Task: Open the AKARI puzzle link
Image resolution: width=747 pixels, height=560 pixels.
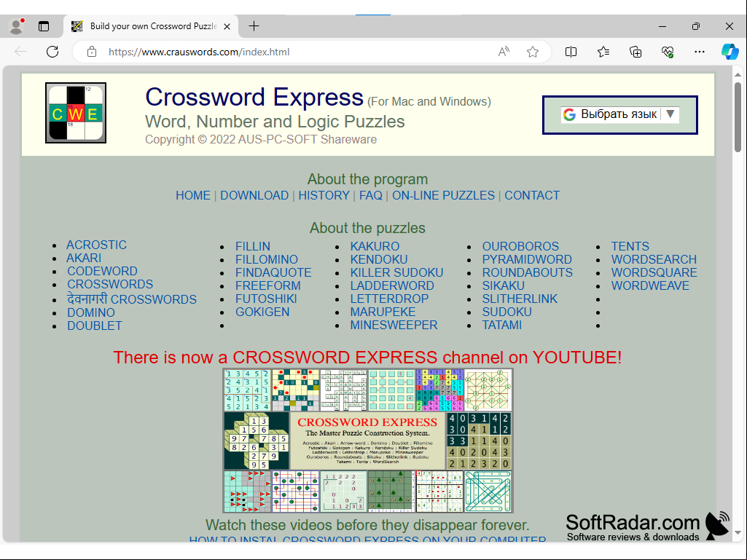Action: [x=84, y=258]
